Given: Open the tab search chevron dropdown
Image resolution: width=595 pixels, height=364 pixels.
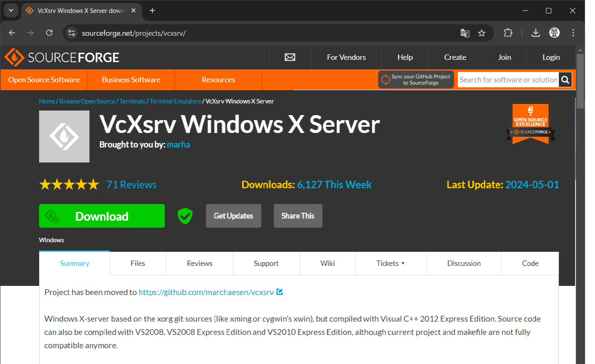Looking at the screenshot, I should [x=11, y=10].
